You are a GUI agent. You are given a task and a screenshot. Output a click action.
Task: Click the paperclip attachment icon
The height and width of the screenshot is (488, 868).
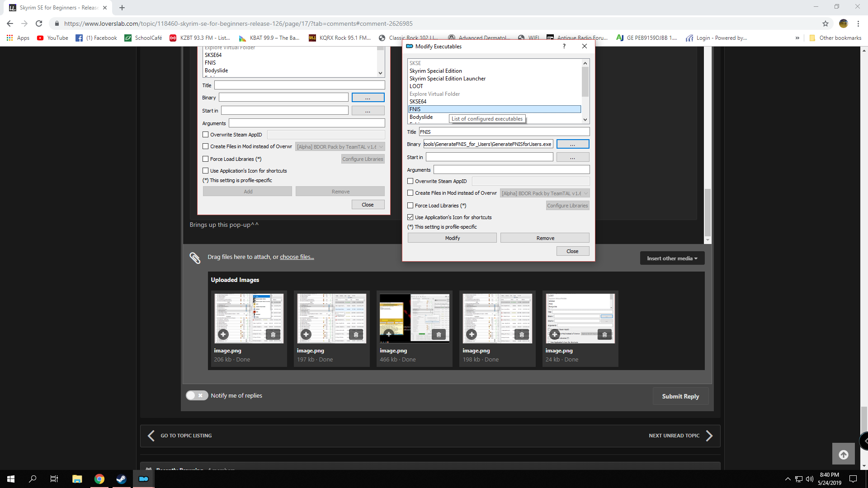pos(195,258)
